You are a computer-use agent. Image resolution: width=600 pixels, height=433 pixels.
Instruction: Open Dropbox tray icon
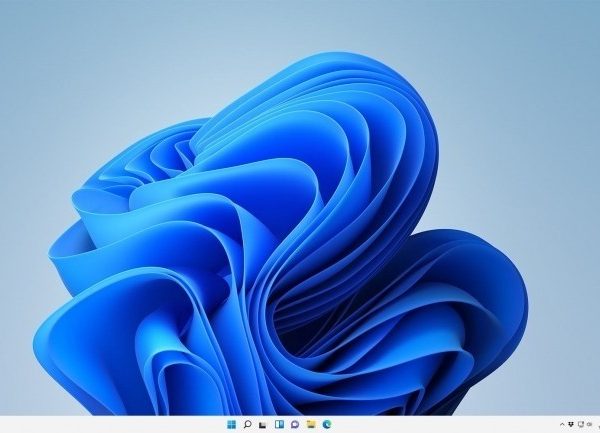pyautogui.click(x=571, y=424)
